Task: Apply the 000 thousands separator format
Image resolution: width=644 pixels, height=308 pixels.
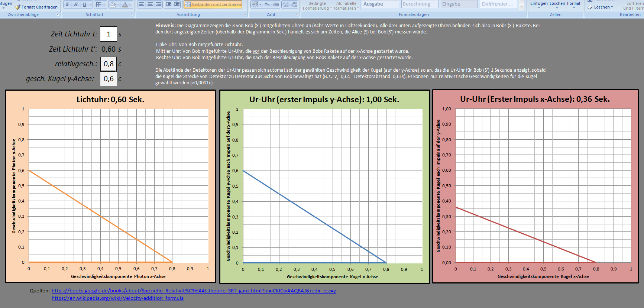Action: coord(276,4)
